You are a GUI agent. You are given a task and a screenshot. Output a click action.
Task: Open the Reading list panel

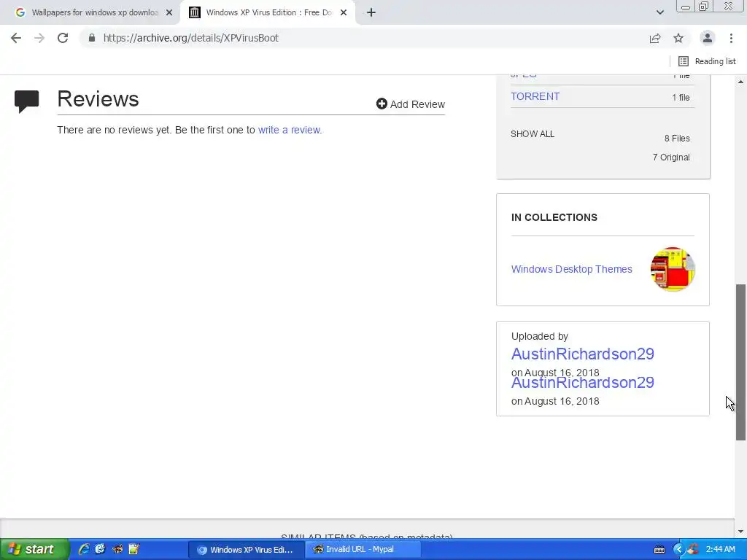point(707,61)
